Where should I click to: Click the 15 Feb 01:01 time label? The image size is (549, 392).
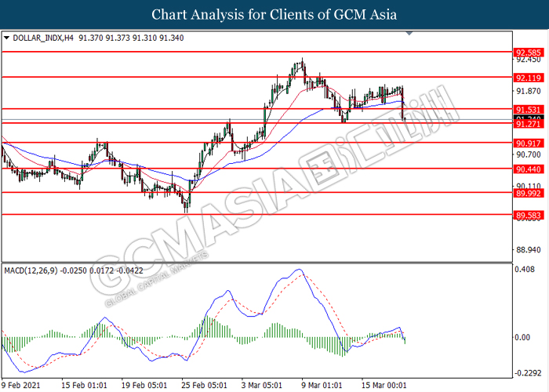[84, 386]
